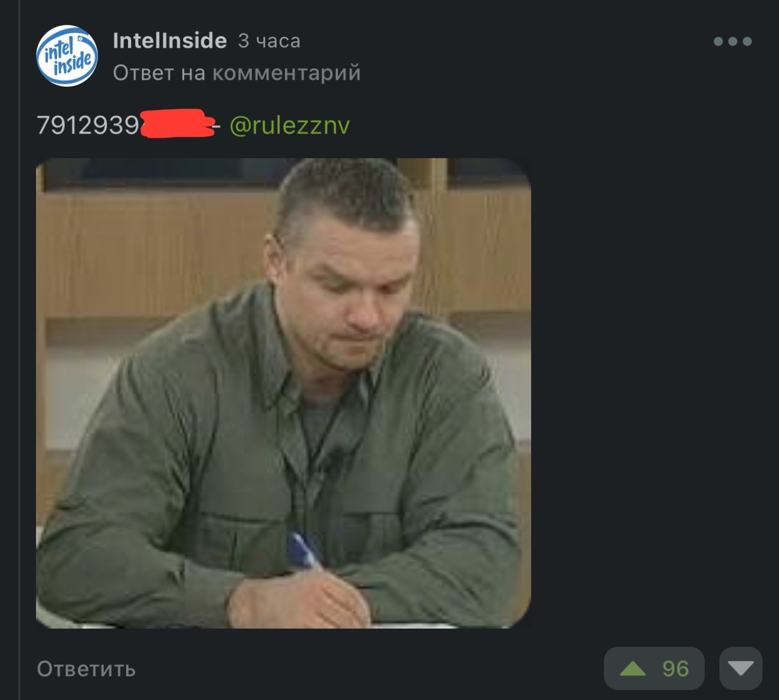Reply using the "Ответить" button
779x700 pixels.
[x=86, y=669]
